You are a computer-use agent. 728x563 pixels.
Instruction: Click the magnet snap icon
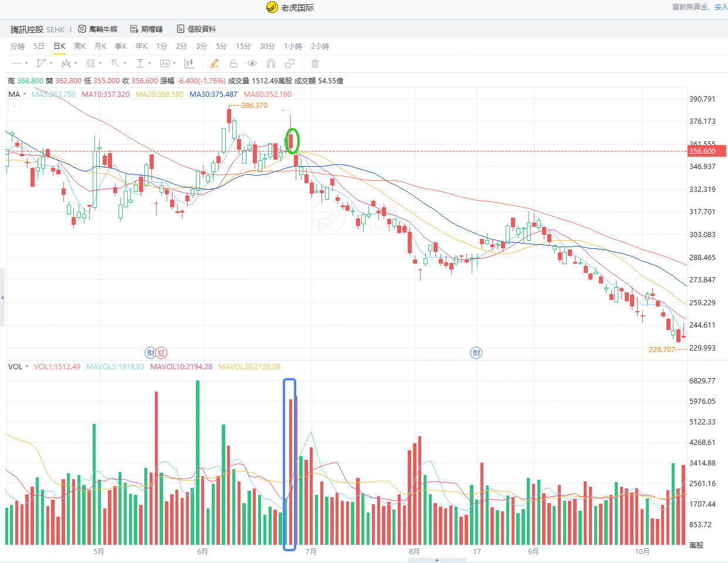coord(271,63)
